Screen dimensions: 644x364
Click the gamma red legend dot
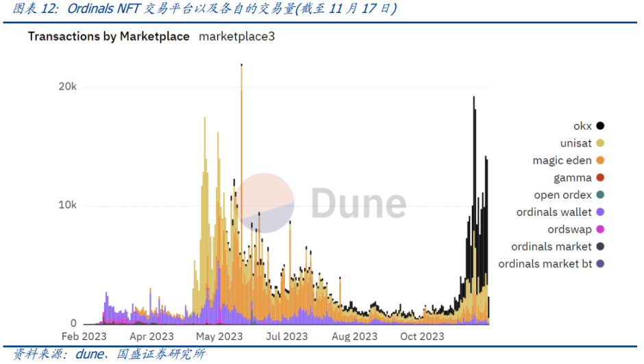pos(600,178)
